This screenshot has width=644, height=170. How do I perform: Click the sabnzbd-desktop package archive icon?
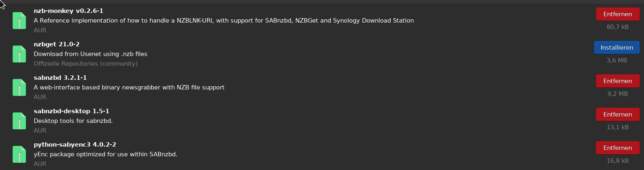pyautogui.click(x=19, y=121)
